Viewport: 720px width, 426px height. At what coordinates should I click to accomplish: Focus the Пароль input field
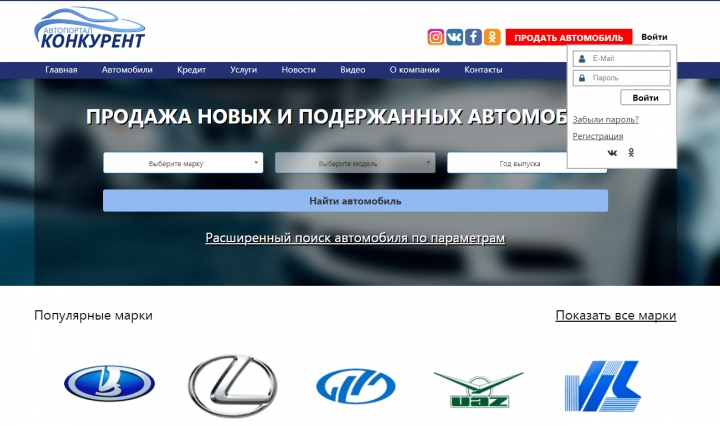pyautogui.click(x=622, y=78)
